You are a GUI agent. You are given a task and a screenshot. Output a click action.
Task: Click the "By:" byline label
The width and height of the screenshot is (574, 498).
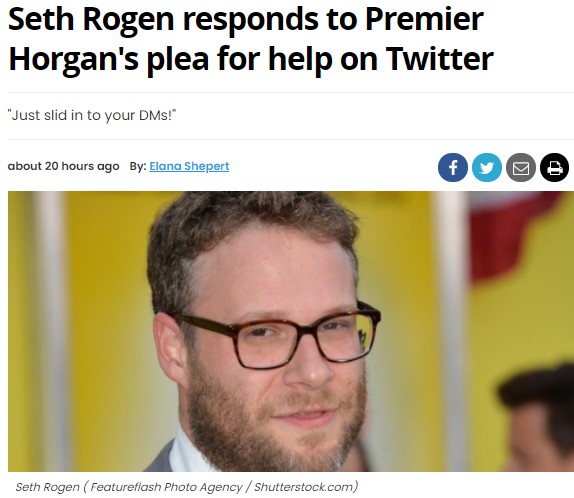click(138, 166)
